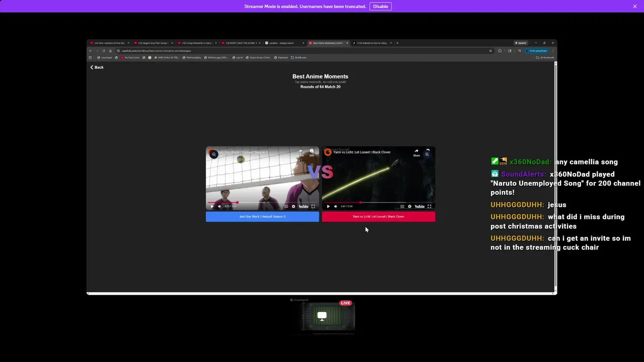Enter fullscreen on the Haikyu video
Viewport: 644px width, 362px height.
pyautogui.click(x=313, y=206)
